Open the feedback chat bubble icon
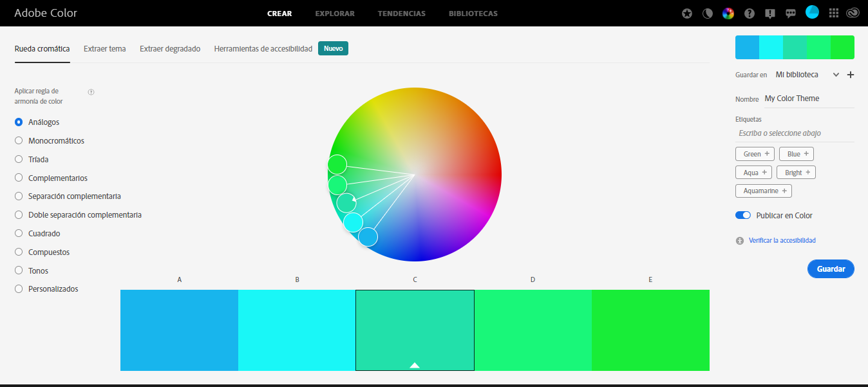This screenshot has height=387, width=868. [x=790, y=13]
